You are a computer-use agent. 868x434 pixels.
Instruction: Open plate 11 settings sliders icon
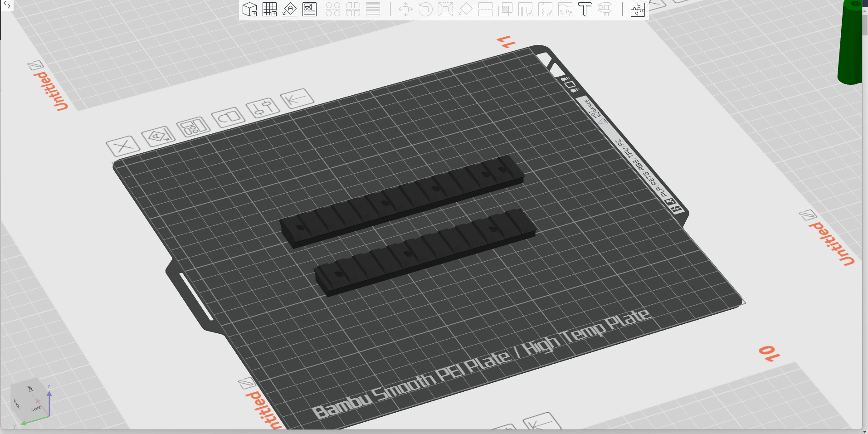click(263, 108)
